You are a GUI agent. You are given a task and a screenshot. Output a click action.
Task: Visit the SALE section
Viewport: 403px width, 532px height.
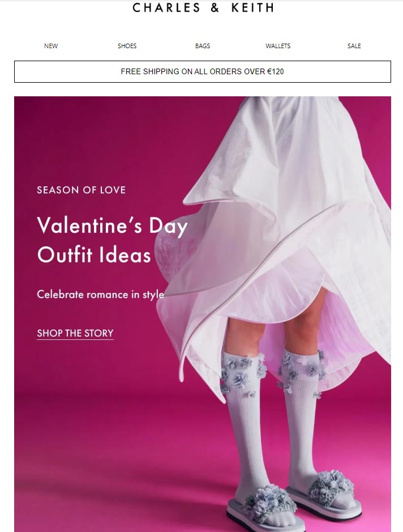[x=354, y=46]
